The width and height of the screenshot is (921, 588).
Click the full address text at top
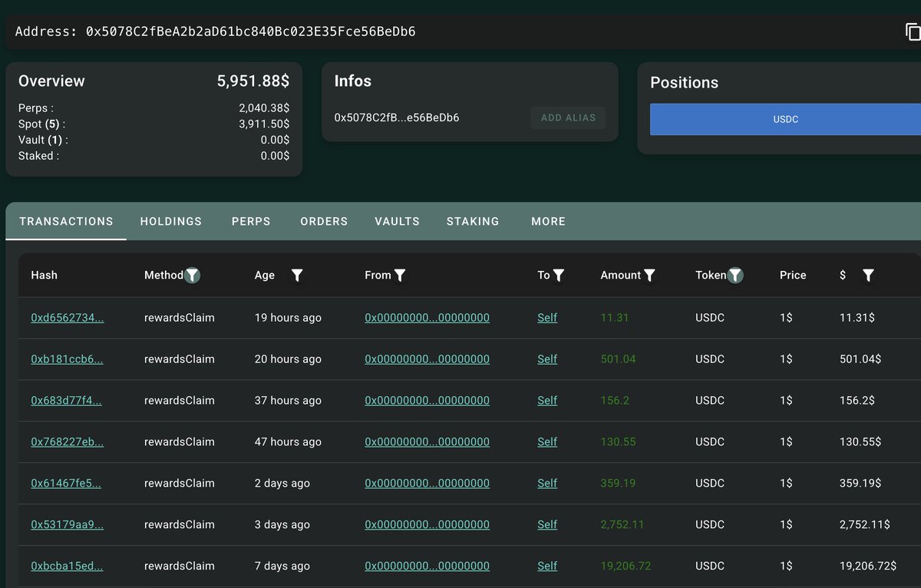pyautogui.click(x=250, y=31)
